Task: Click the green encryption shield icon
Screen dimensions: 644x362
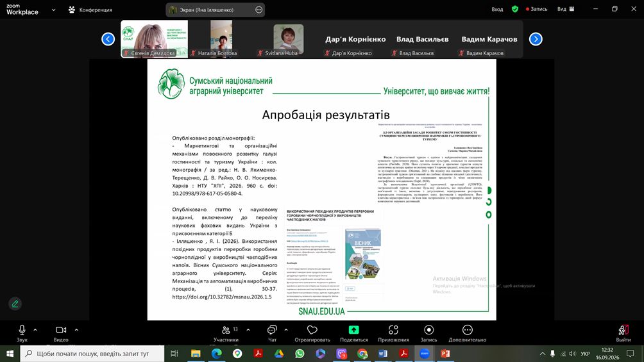Action: tap(515, 9)
